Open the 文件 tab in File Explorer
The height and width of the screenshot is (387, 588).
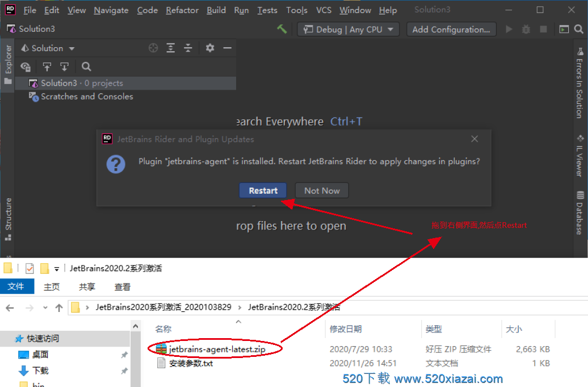tap(16, 286)
